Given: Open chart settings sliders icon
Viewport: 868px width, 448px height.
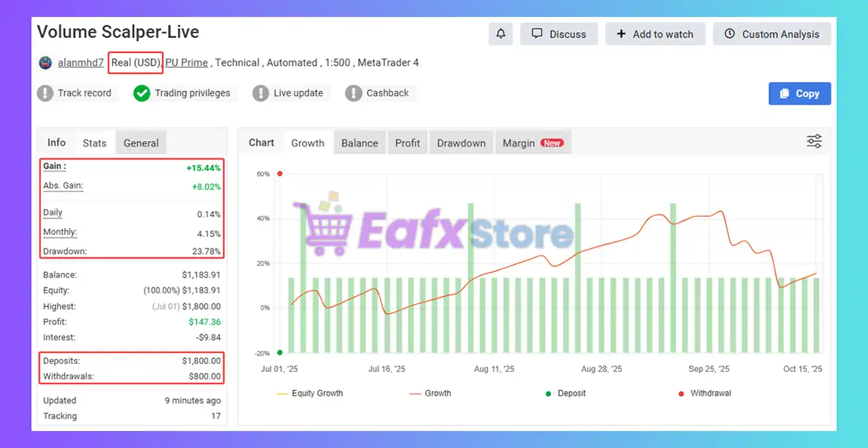Looking at the screenshot, I should 814,141.
